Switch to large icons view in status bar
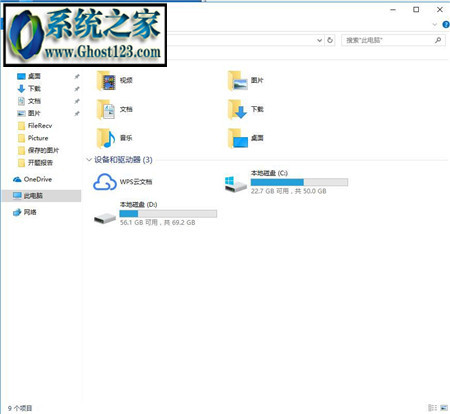 click(x=444, y=408)
